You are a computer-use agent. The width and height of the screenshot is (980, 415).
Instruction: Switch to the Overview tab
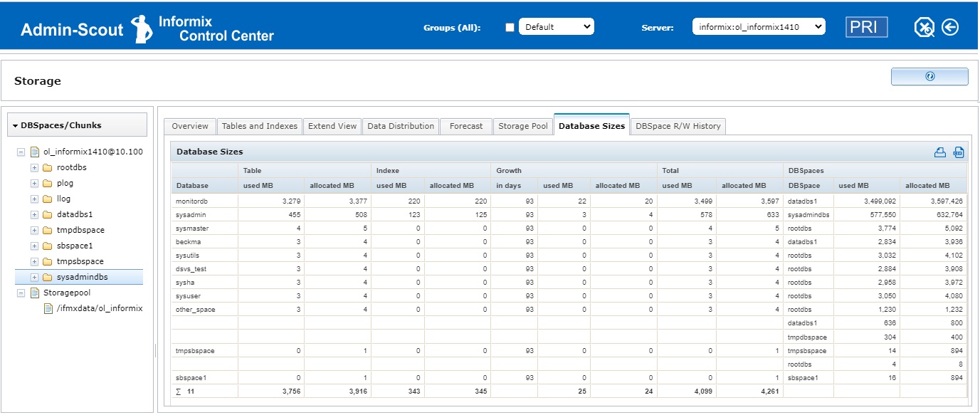pos(190,126)
